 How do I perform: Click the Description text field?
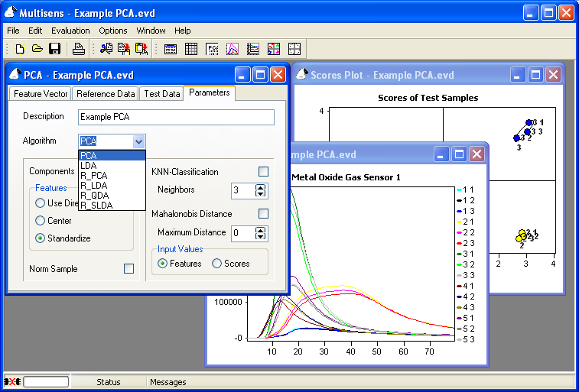point(176,117)
